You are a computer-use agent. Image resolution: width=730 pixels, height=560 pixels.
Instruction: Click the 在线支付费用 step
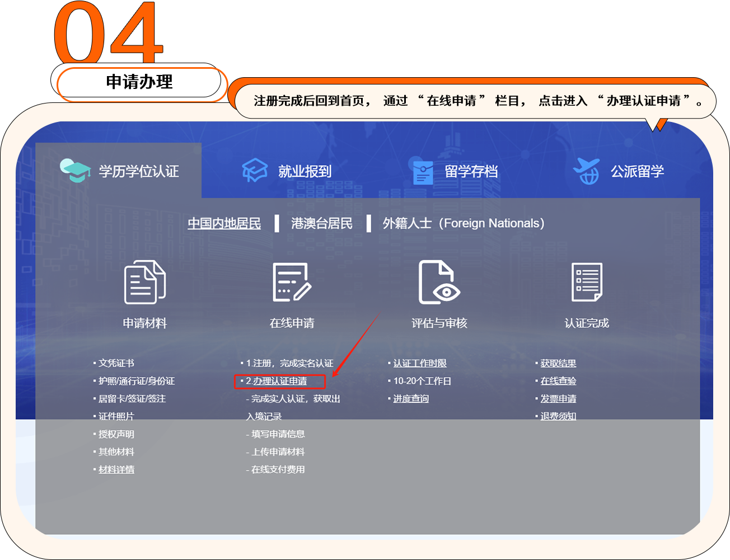[278, 469]
